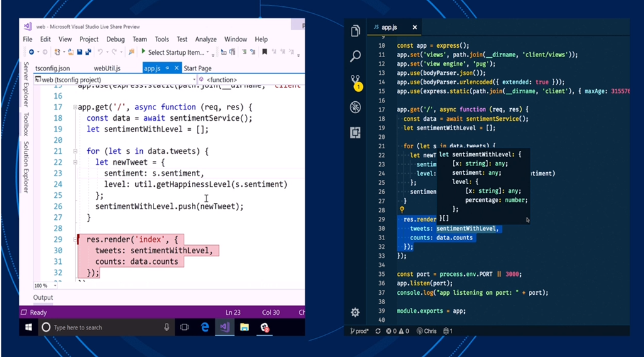Close the app.js tab in VS Code
The image size is (644, 357).
(x=414, y=28)
